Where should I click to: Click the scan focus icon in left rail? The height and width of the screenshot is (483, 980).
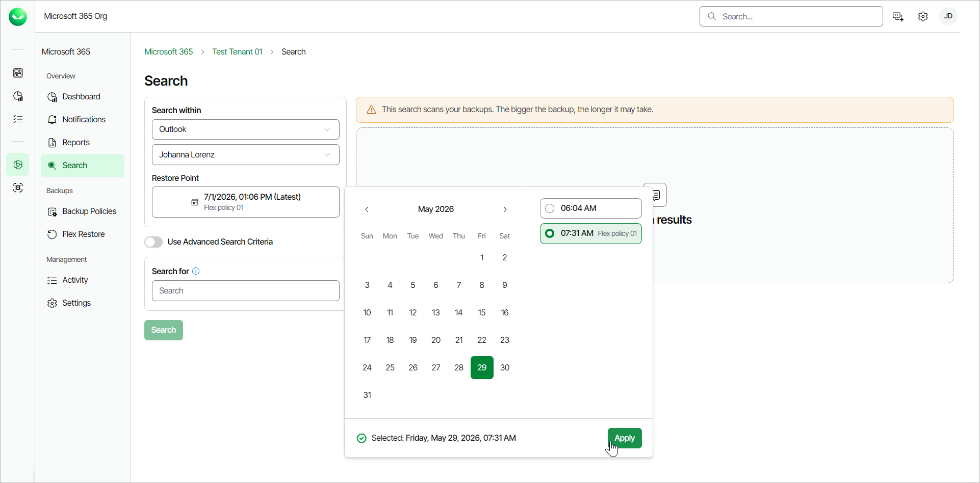pyautogui.click(x=18, y=188)
